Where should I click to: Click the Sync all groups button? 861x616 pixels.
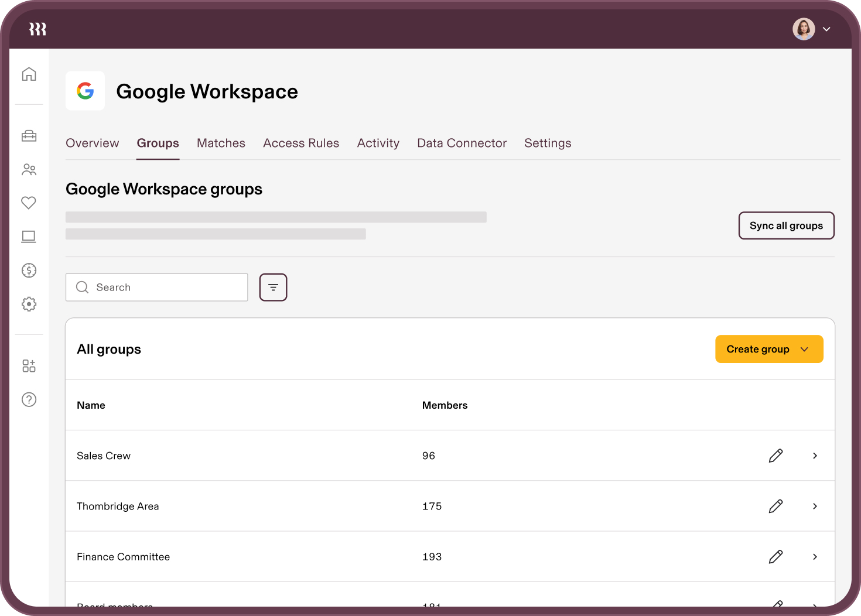coord(786,225)
